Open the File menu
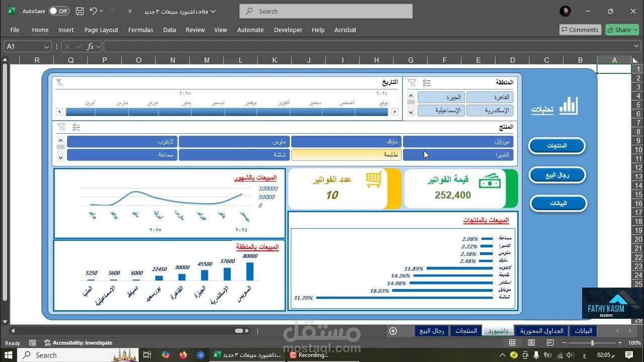Viewport: 644px width, 362px height. click(x=15, y=30)
